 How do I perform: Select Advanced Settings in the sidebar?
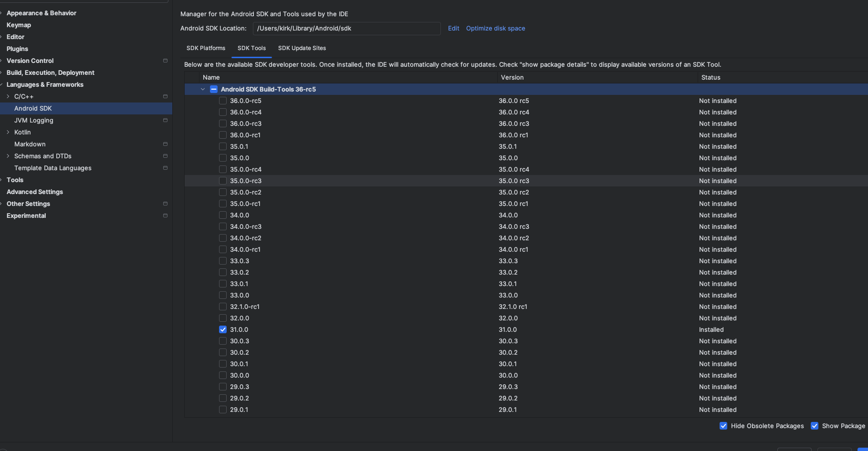click(35, 192)
